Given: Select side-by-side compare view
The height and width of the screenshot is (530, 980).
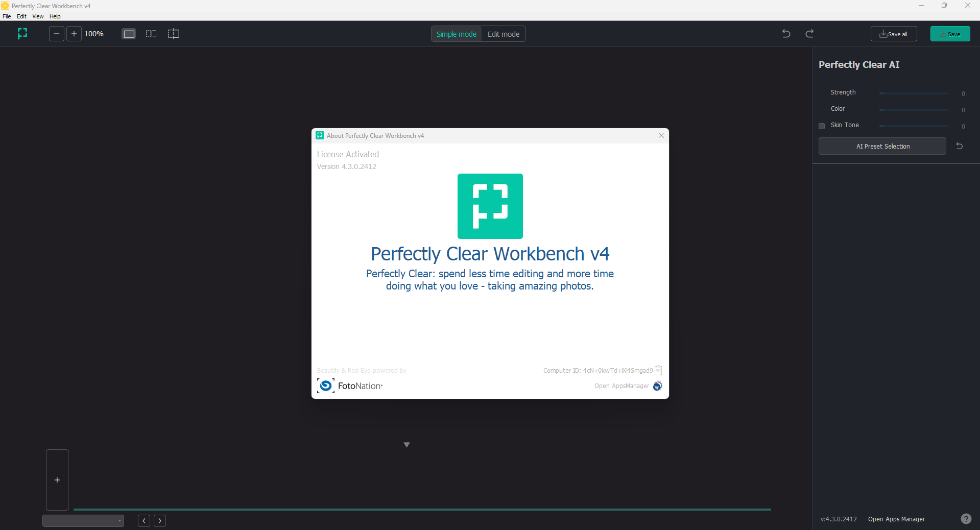Looking at the screenshot, I should (x=151, y=34).
